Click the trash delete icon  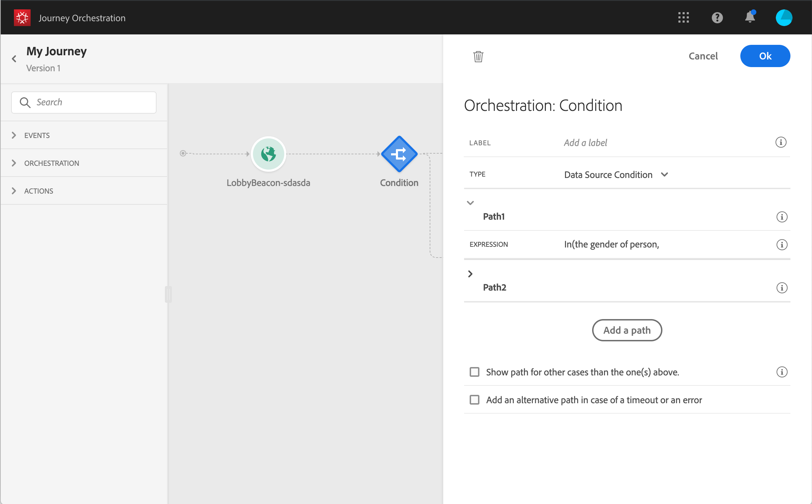[478, 56]
